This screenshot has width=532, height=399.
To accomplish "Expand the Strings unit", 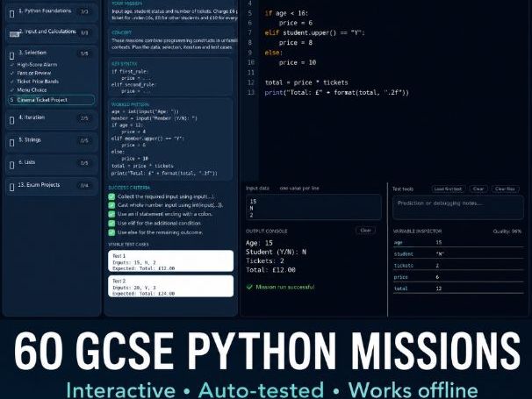I will [52, 140].
